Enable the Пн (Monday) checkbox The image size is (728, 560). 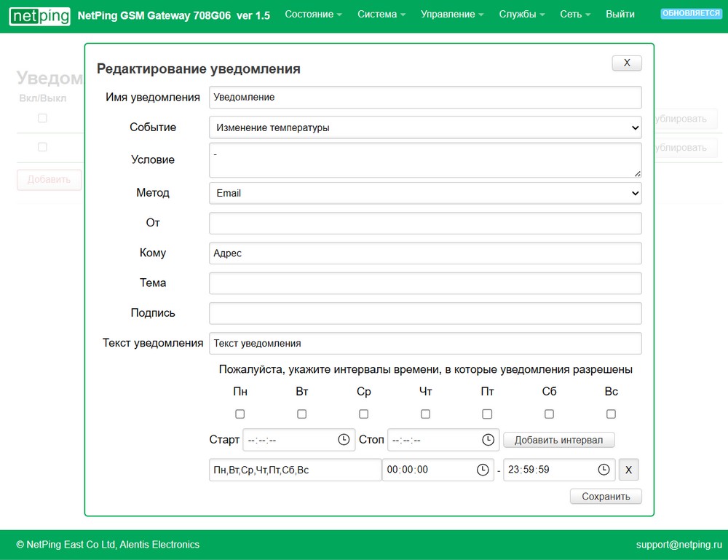(x=240, y=414)
